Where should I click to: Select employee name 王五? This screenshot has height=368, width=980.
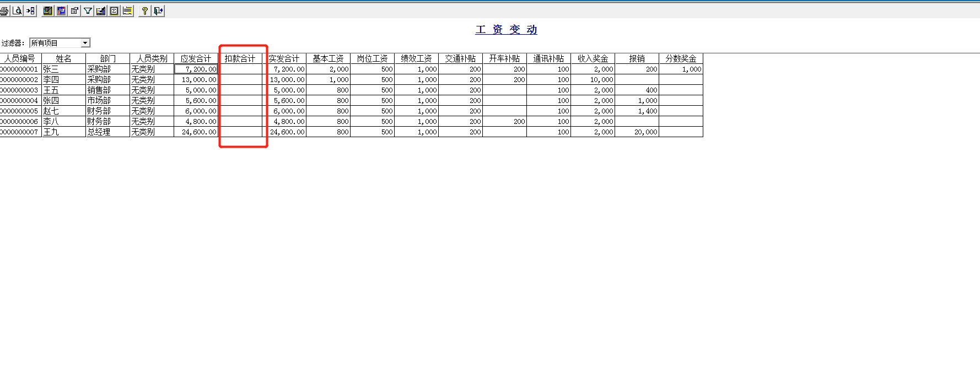point(63,90)
